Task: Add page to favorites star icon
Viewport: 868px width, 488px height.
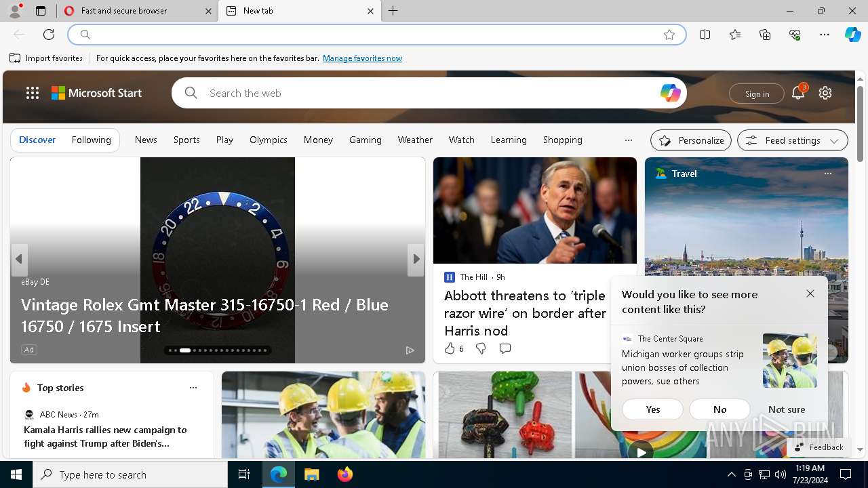Action: (669, 35)
